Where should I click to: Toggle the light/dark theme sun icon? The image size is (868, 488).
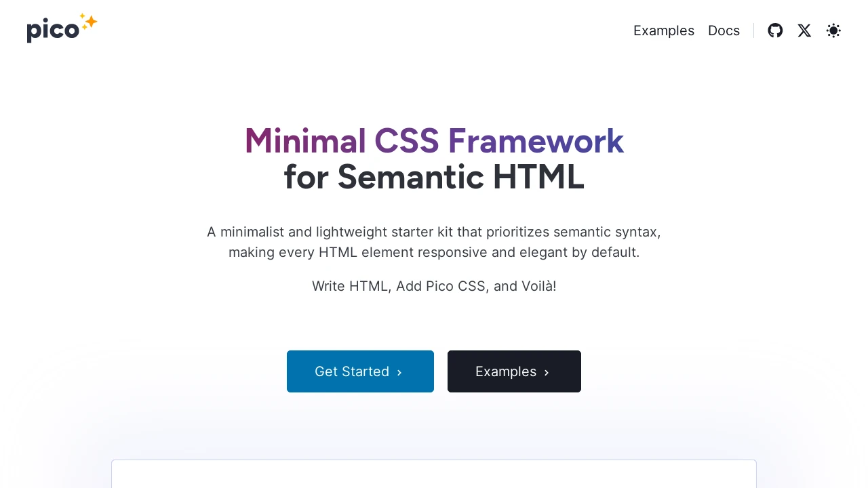tap(833, 30)
